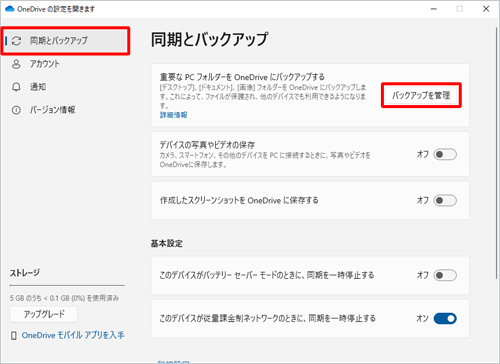Open the アカウント sidebar section

tap(45, 64)
